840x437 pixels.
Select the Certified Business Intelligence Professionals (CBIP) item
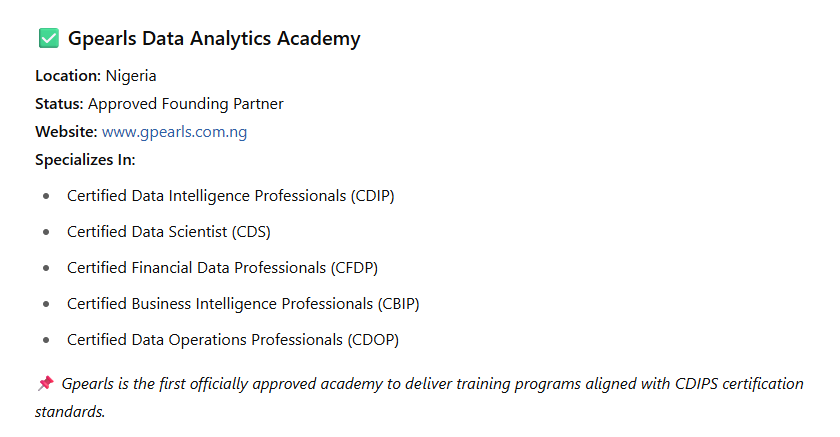[x=243, y=304]
